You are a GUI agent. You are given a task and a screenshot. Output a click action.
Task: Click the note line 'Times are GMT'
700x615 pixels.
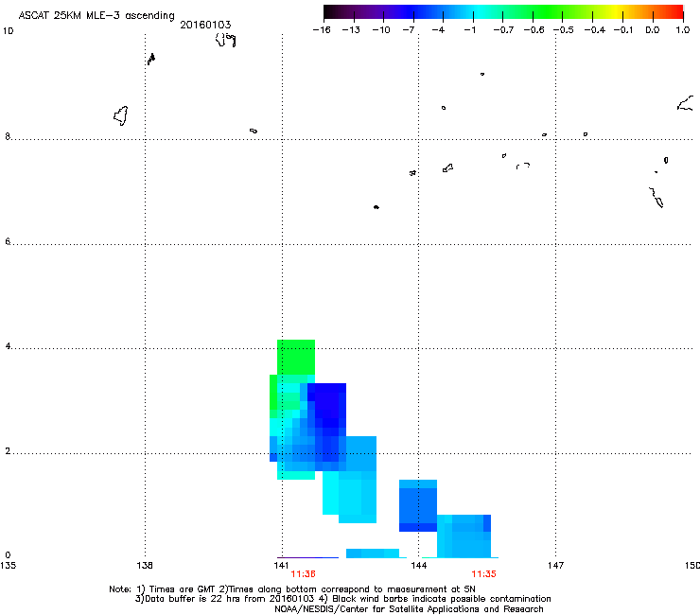183,589
